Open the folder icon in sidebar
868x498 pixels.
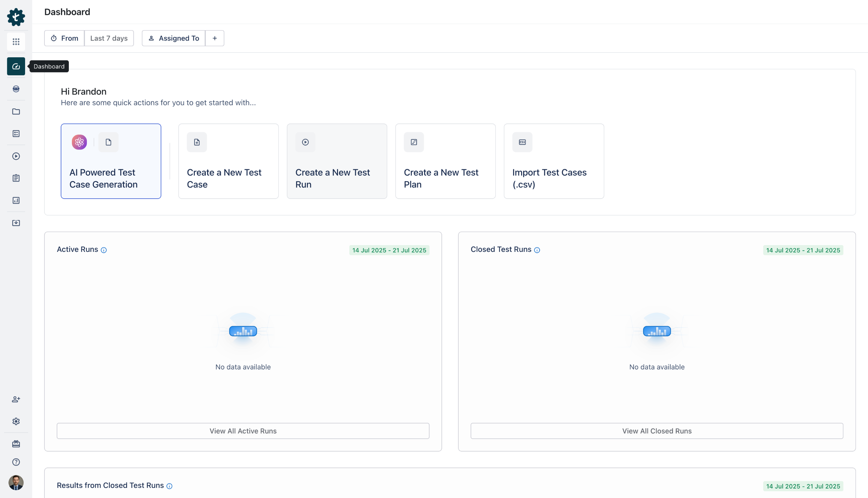click(x=16, y=112)
